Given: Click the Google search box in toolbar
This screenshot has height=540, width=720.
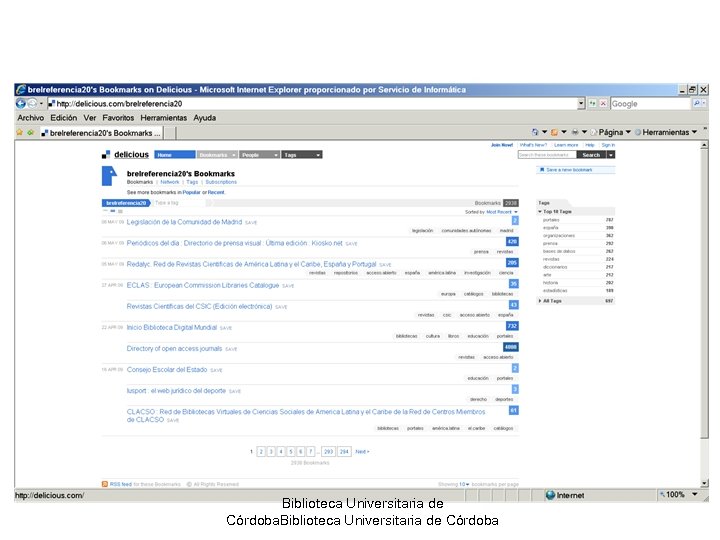Looking at the screenshot, I should pos(651,104).
